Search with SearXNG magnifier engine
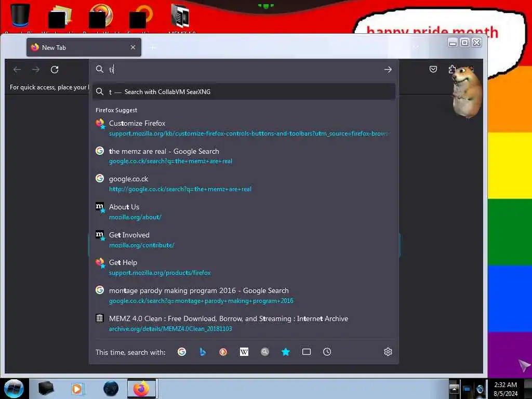Image resolution: width=532 pixels, height=399 pixels. [265, 352]
